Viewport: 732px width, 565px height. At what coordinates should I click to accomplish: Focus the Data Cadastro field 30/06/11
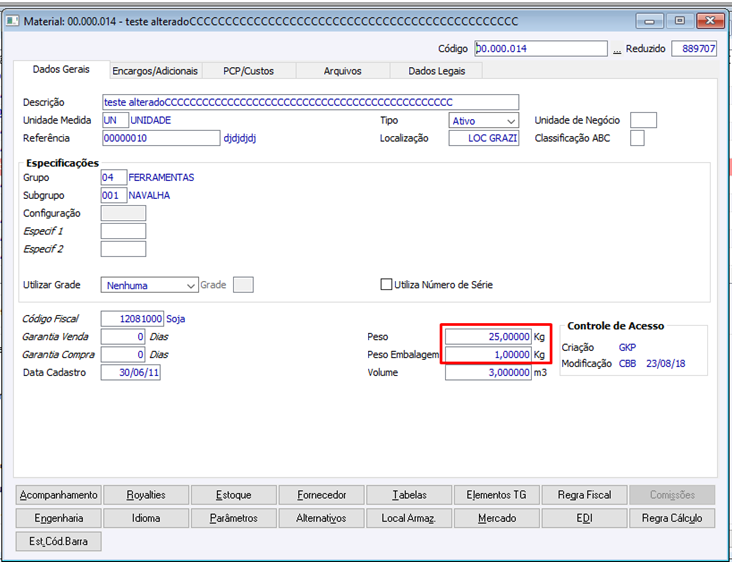pyautogui.click(x=131, y=373)
